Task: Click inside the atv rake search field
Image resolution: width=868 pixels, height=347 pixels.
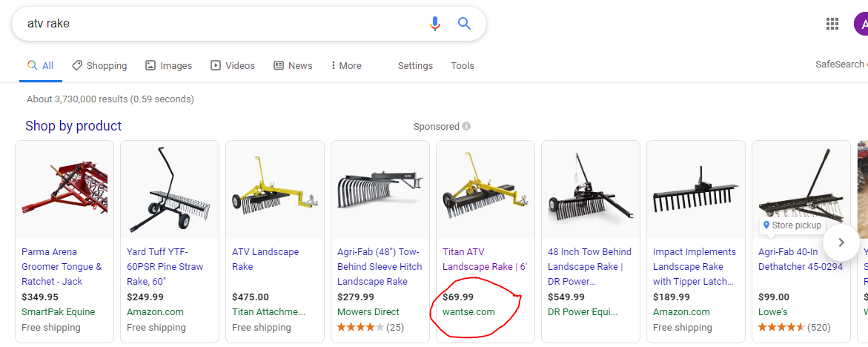Action: [x=222, y=23]
